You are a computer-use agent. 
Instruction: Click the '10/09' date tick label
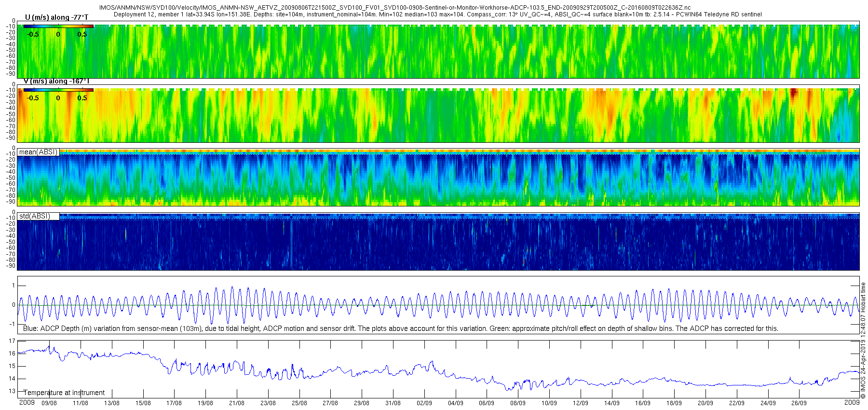point(549,403)
